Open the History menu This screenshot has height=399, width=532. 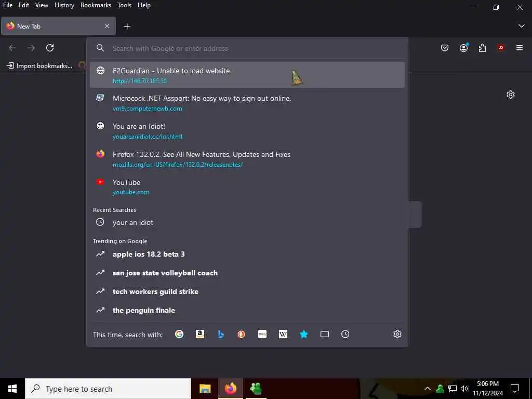pos(64,5)
